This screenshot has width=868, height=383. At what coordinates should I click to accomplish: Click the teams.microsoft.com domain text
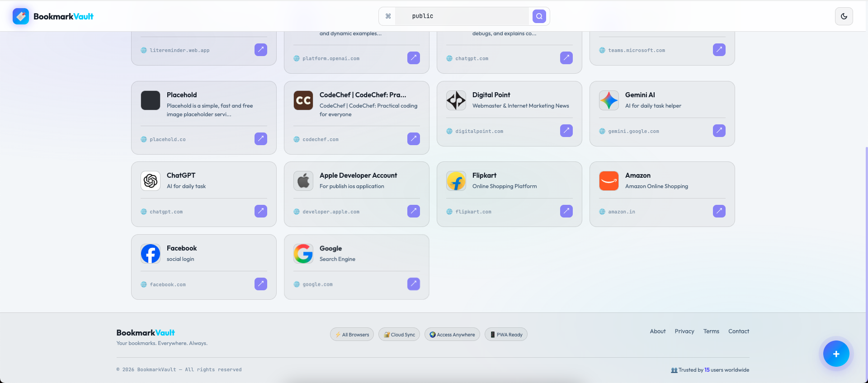637,50
